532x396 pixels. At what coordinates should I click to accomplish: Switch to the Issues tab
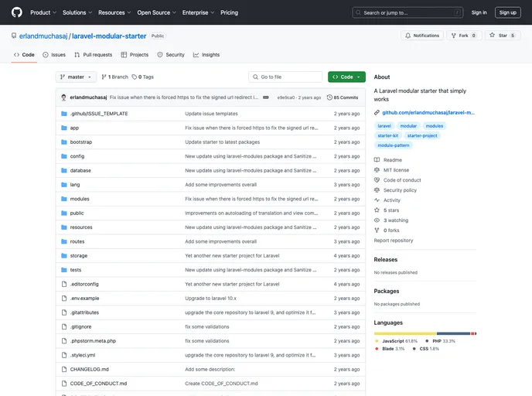click(x=54, y=55)
